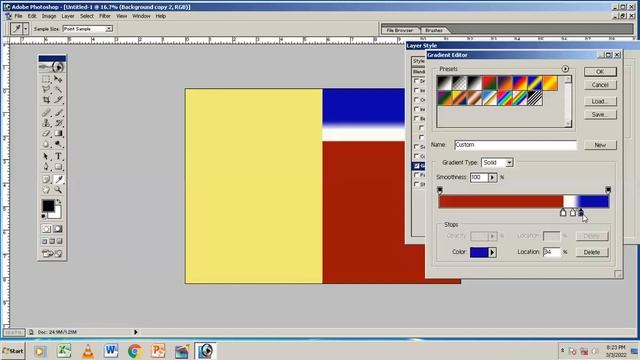Select the Healing Brush tool
Screen dimensions: 640x360
pos(46,113)
